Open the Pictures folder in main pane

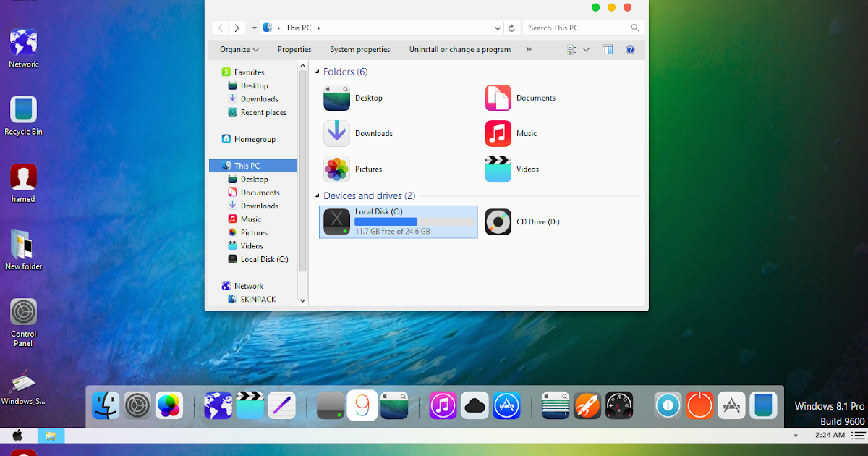[x=353, y=169]
